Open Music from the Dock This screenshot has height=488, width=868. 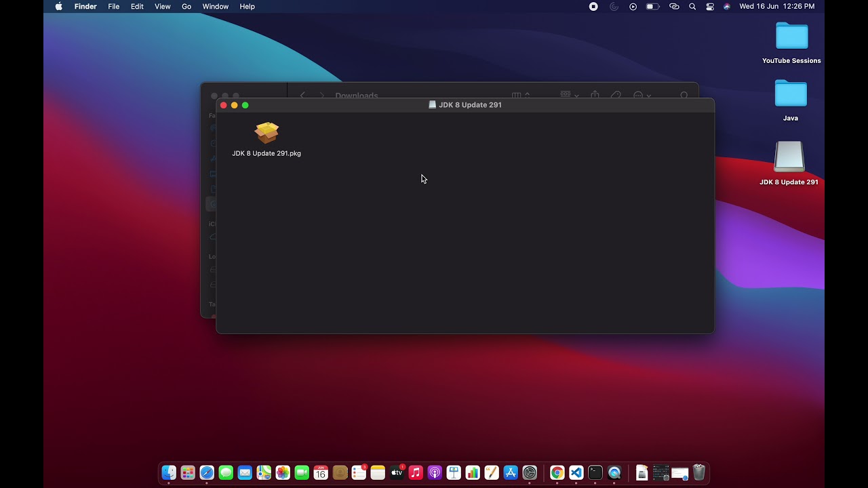click(416, 472)
